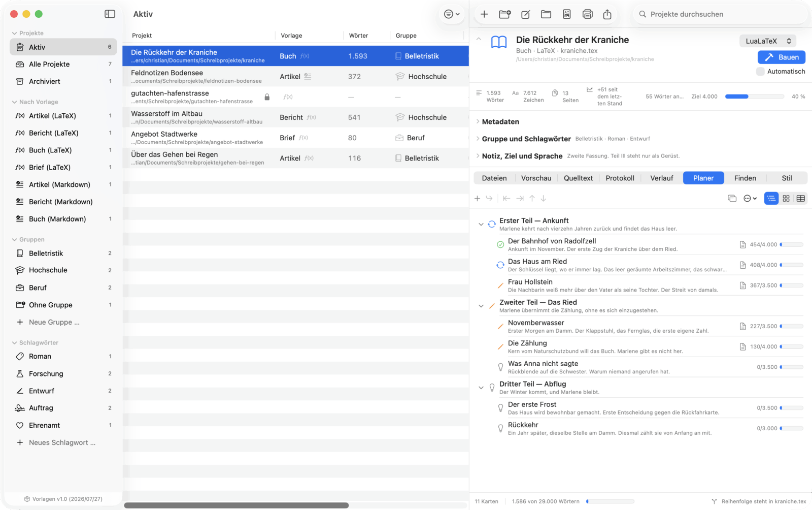Click the total word progress bar in the status bar
Image resolution: width=812 pixels, height=510 pixels.
(610, 501)
